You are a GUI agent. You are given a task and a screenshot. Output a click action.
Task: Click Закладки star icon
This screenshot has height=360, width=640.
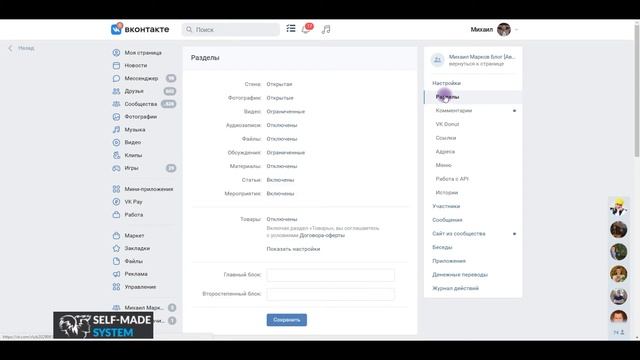point(116,248)
